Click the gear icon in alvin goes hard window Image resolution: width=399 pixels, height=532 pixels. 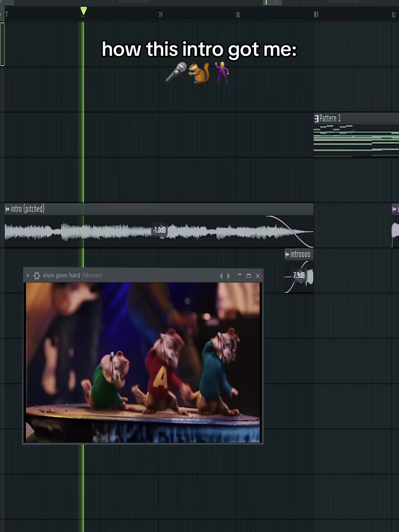(37, 276)
